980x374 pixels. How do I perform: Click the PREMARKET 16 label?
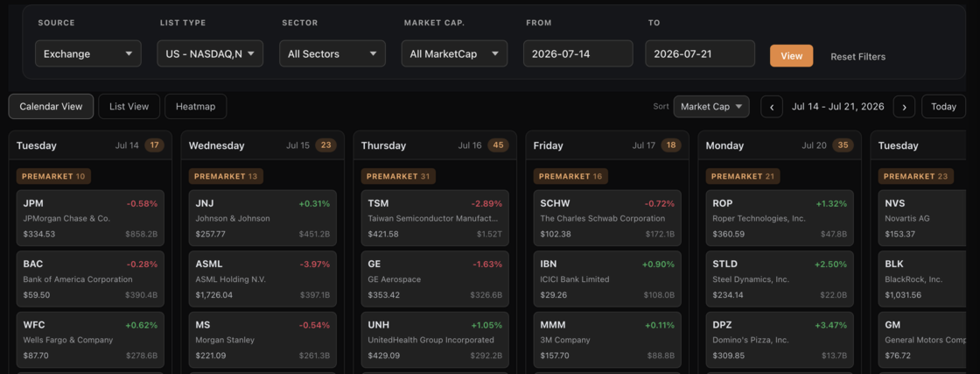click(570, 176)
